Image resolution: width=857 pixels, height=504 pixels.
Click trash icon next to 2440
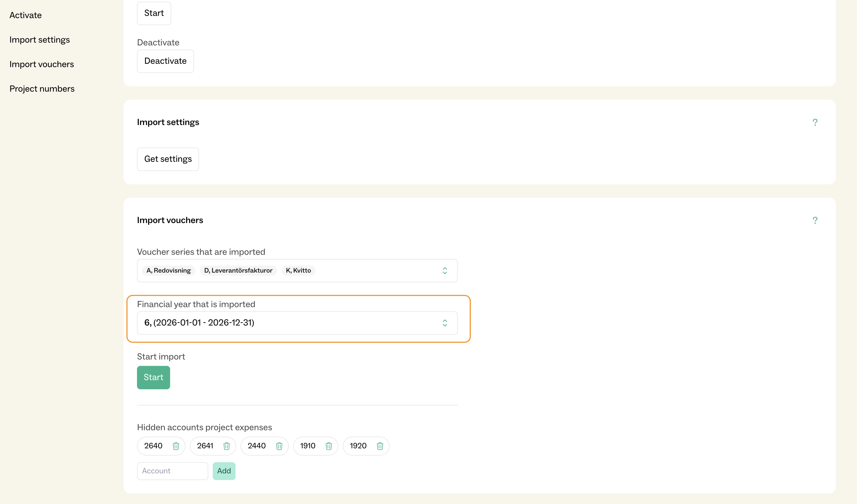point(279,446)
